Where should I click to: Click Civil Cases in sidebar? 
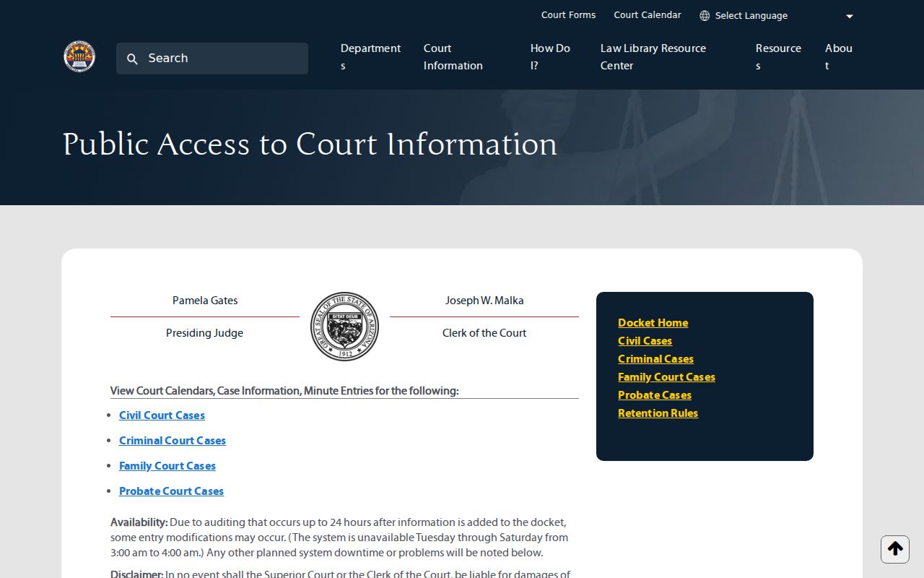coord(645,341)
